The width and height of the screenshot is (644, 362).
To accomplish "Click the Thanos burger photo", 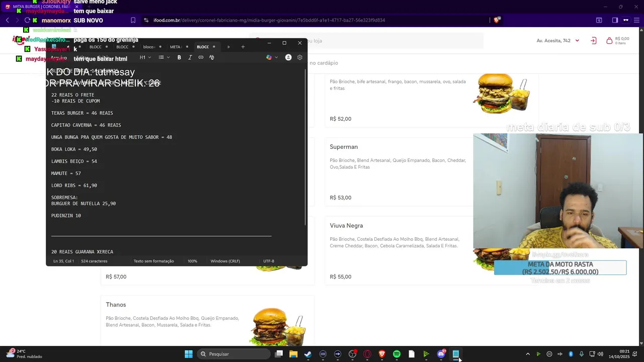I will point(277,326).
